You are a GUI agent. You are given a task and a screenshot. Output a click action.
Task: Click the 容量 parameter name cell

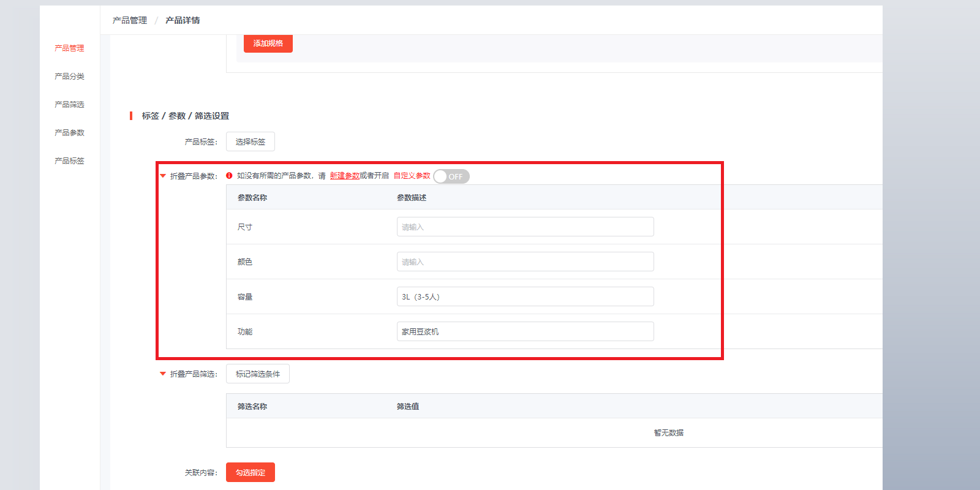(x=245, y=296)
